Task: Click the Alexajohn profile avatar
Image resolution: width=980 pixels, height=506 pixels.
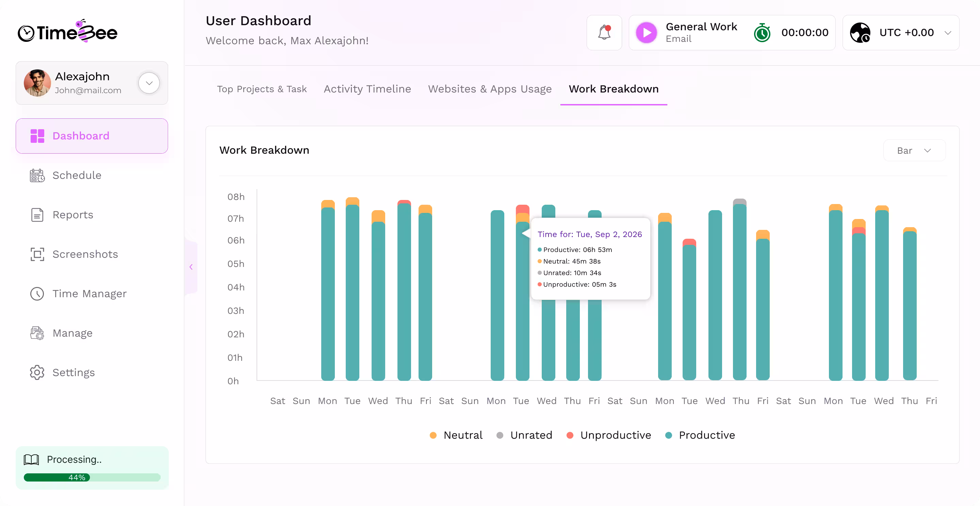Action: coord(37,83)
